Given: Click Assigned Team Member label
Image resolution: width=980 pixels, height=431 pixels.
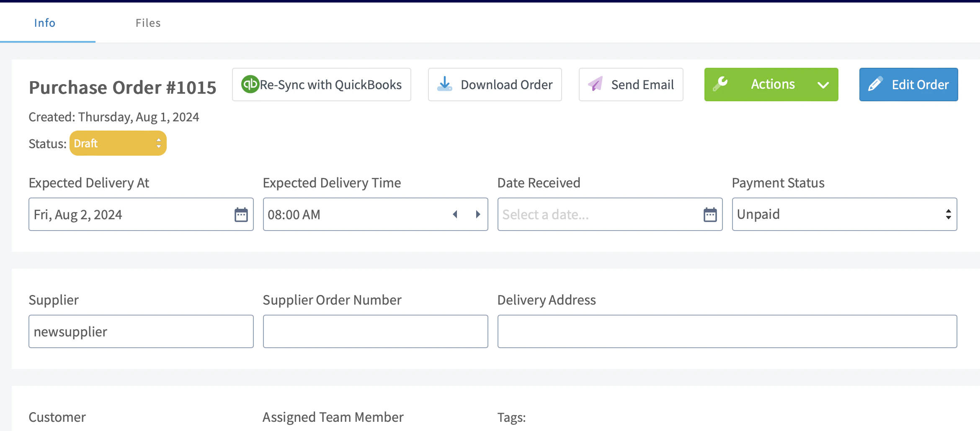Looking at the screenshot, I should [x=333, y=417].
